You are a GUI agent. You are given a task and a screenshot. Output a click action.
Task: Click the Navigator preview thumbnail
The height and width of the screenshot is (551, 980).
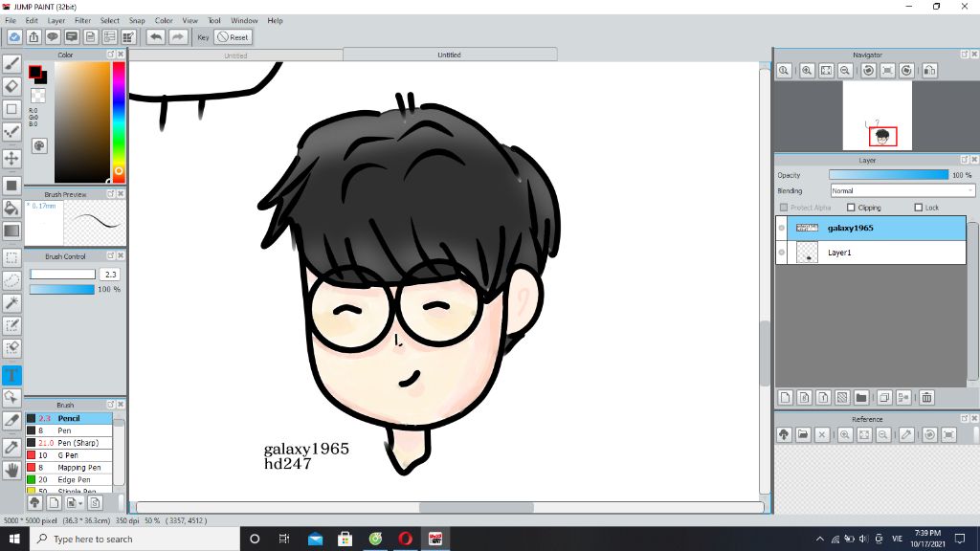coord(877,116)
